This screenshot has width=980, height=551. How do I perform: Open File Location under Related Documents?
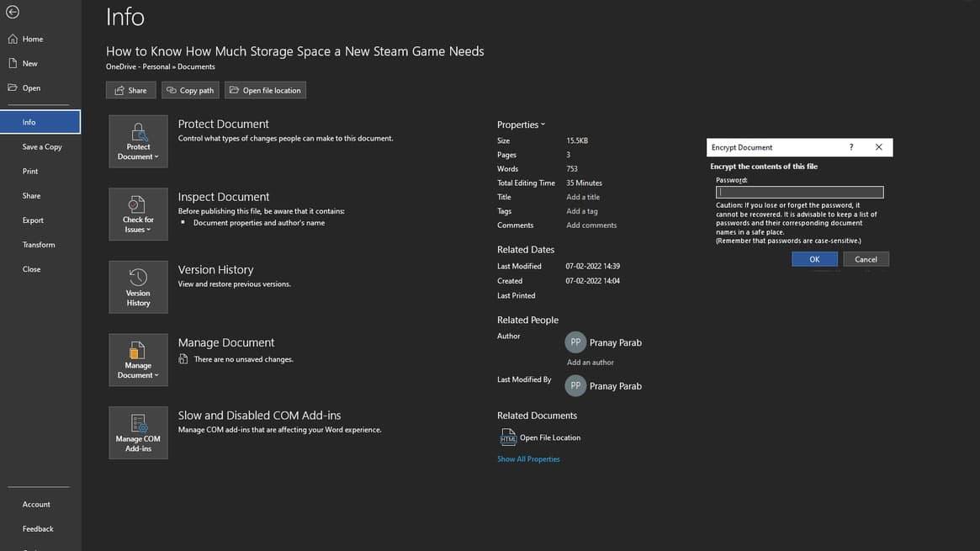[x=550, y=437]
